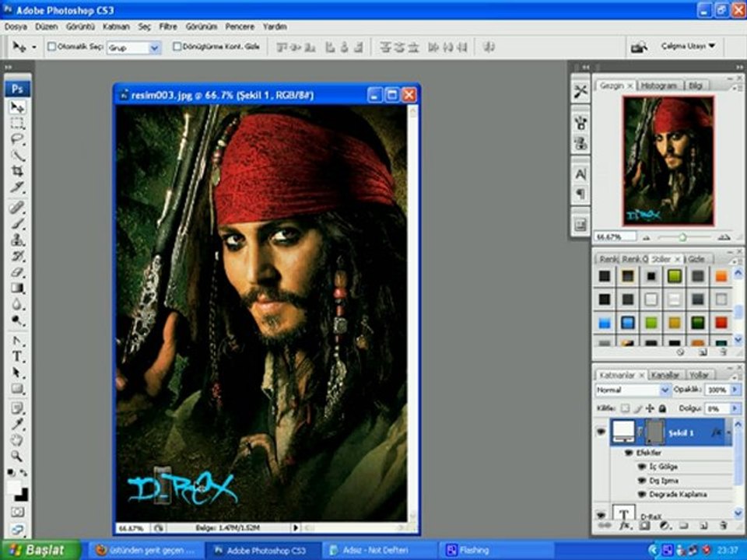747x560 pixels.
Task: Open Firefox window from taskbar
Action: [x=146, y=551]
